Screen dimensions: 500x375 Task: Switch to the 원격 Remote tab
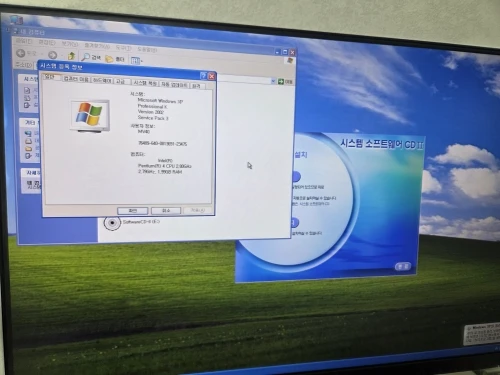coord(197,86)
